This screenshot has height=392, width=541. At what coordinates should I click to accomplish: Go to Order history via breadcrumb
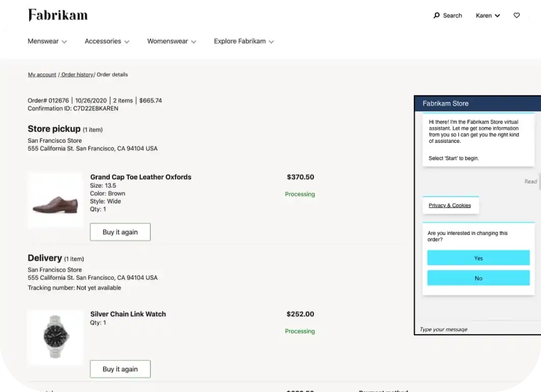tap(77, 75)
